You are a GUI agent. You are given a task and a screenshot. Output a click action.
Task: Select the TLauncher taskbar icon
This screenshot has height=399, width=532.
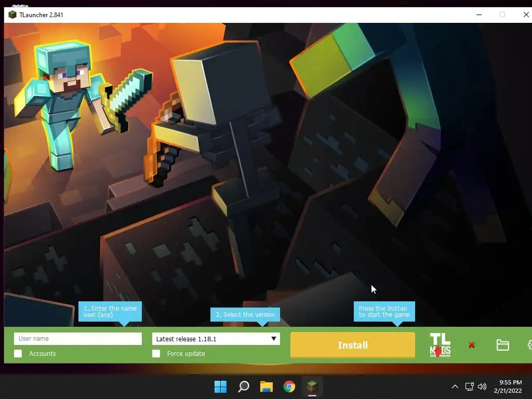click(312, 387)
